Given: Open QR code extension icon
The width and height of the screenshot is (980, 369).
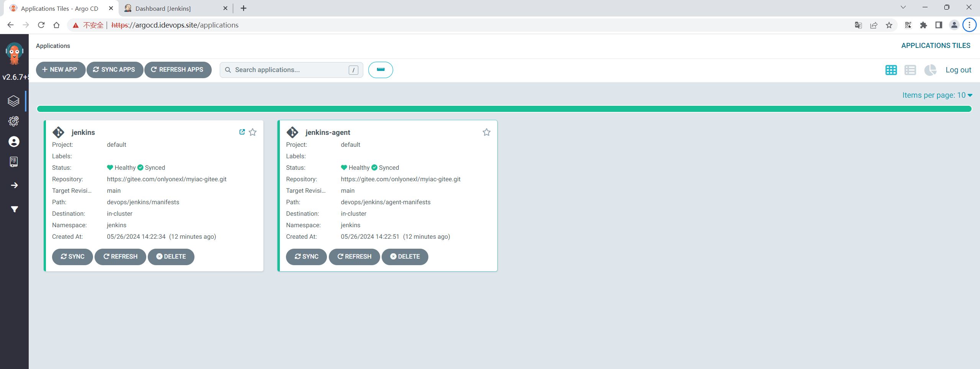Looking at the screenshot, I should [x=908, y=25].
